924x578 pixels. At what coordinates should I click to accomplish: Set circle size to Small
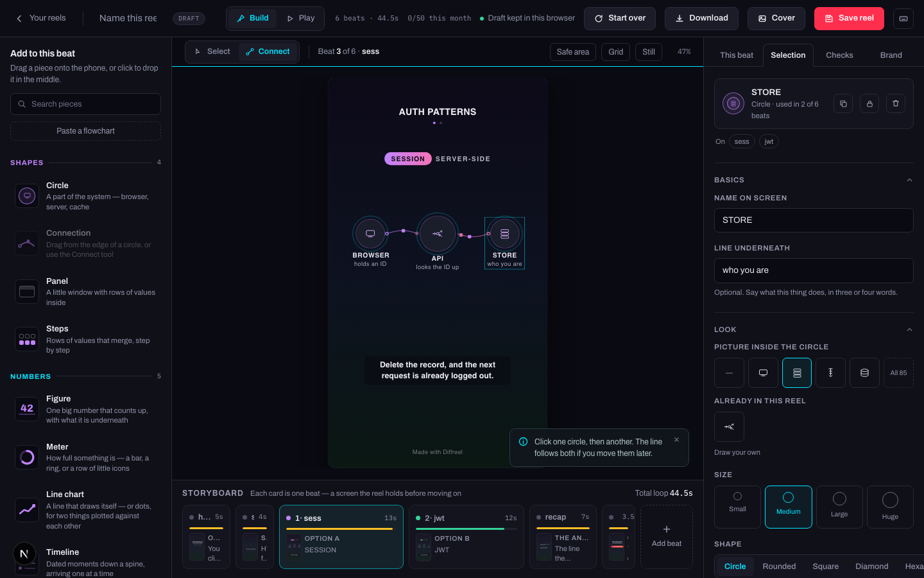click(737, 507)
